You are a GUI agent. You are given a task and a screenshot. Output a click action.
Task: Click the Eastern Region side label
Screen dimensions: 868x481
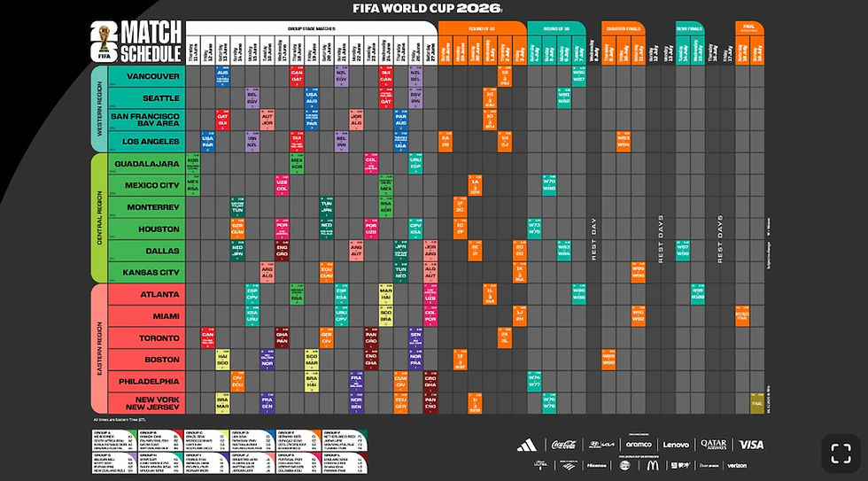click(99, 349)
